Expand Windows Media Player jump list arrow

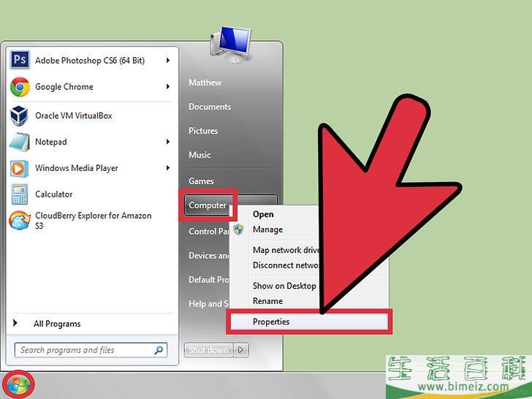[x=167, y=168]
